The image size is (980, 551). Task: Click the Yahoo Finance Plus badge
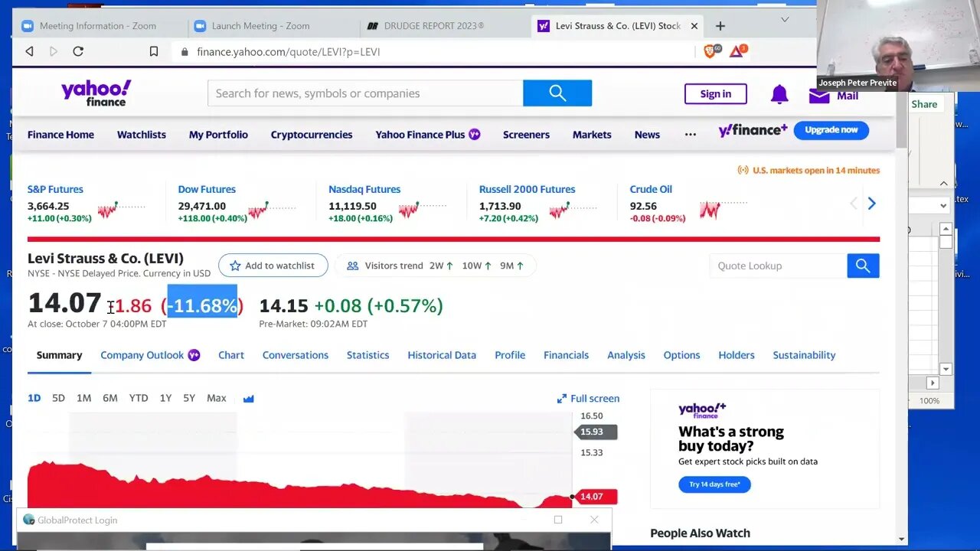pos(475,134)
